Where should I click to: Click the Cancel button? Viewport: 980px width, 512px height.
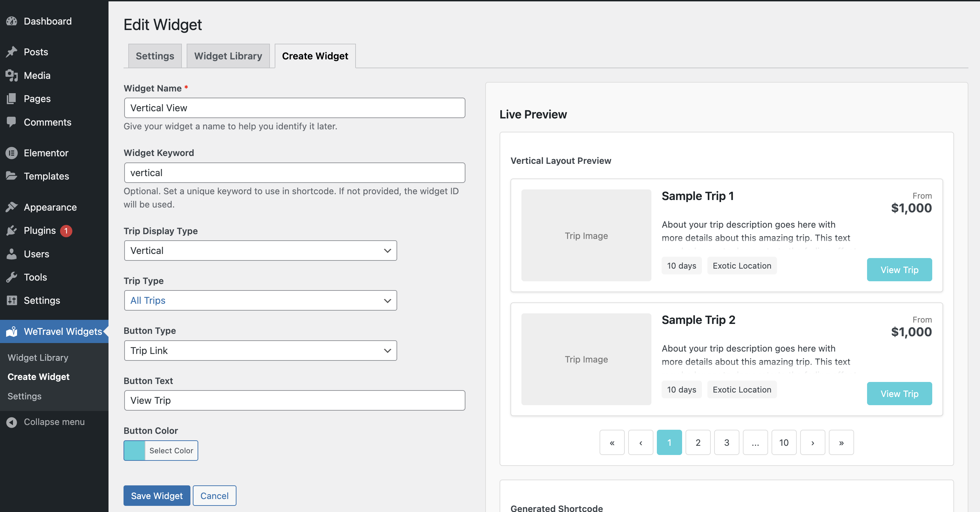point(214,495)
